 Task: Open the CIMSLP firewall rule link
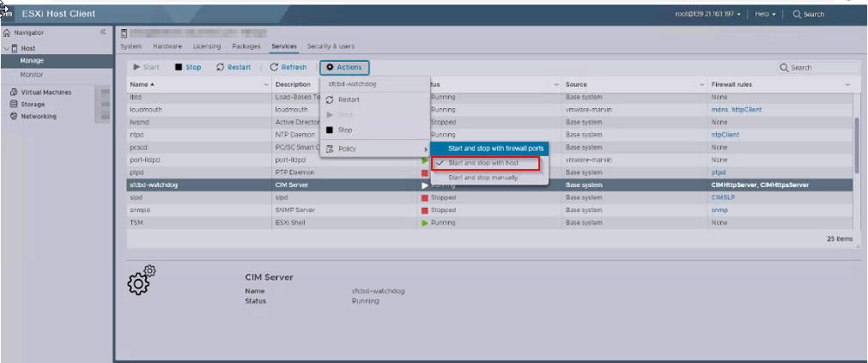(722, 197)
